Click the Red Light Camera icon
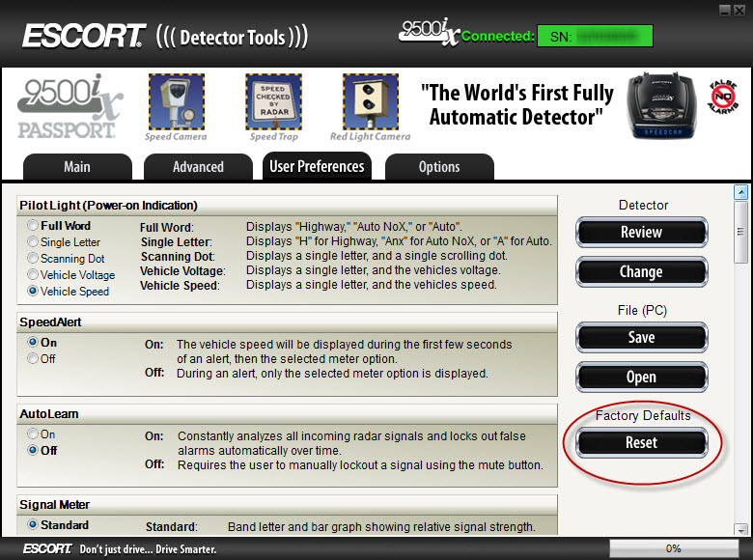Viewport: 753px width, 560px height. pos(370,101)
